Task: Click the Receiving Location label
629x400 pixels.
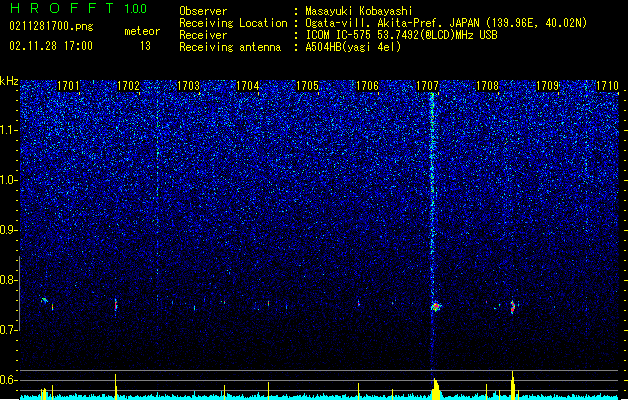Action: pos(233,24)
